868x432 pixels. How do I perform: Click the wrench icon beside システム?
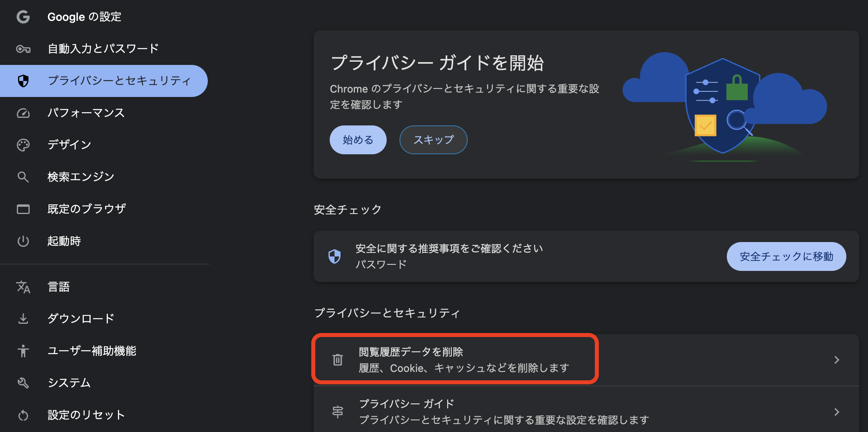(23, 383)
